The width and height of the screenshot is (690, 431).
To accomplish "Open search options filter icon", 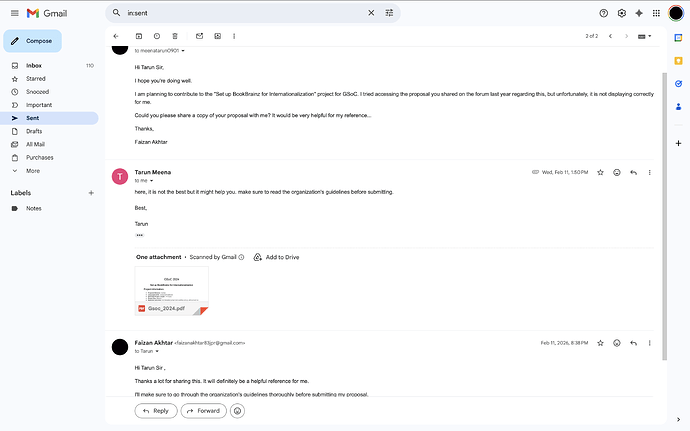I will (389, 13).
